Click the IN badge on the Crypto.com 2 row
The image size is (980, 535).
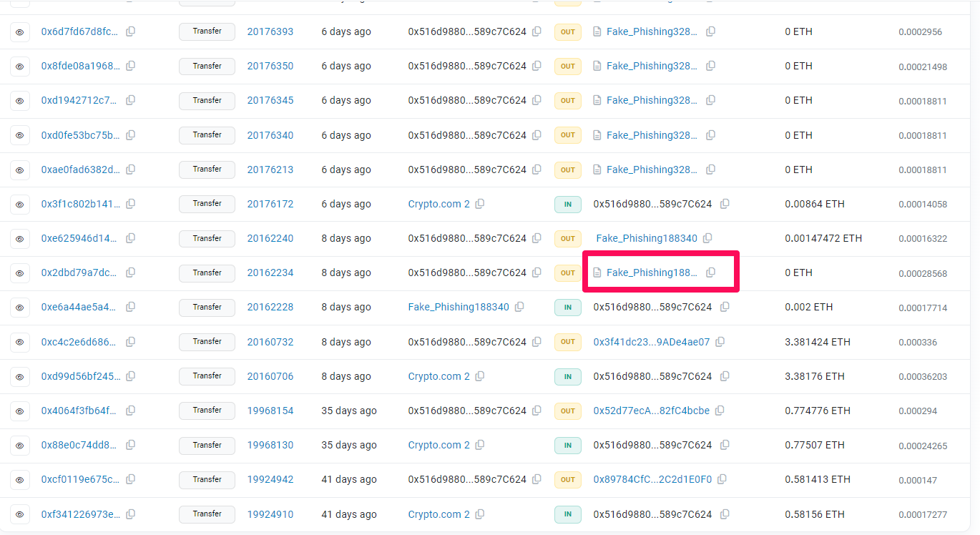(x=567, y=205)
